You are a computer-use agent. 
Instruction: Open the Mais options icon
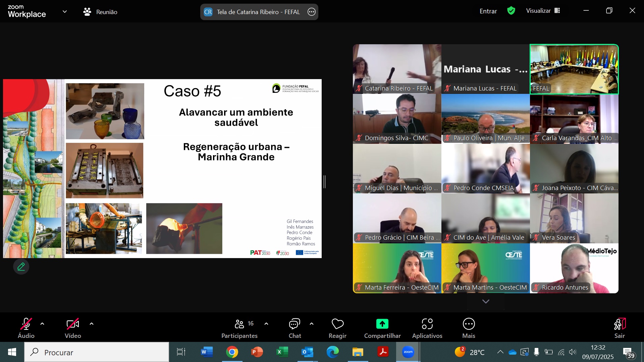(x=469, y=324)
